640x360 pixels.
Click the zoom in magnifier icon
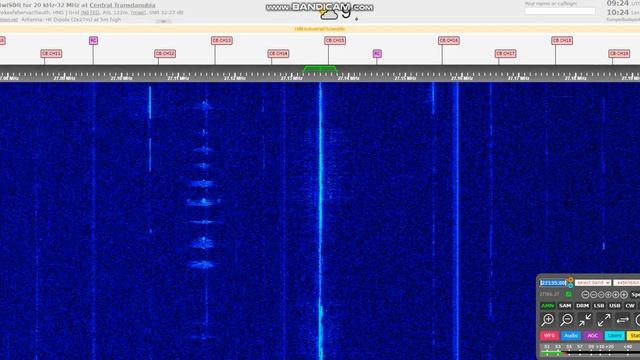[x=548, y=320]
